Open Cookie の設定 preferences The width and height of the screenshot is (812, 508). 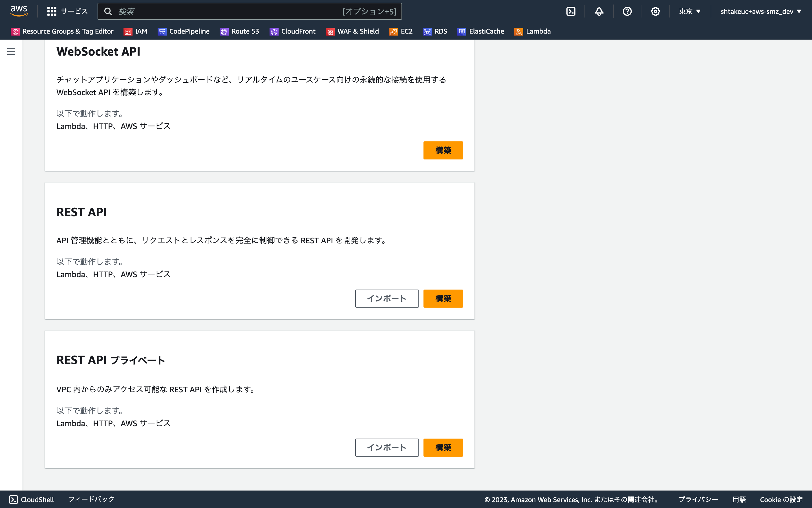pos(781,500)
